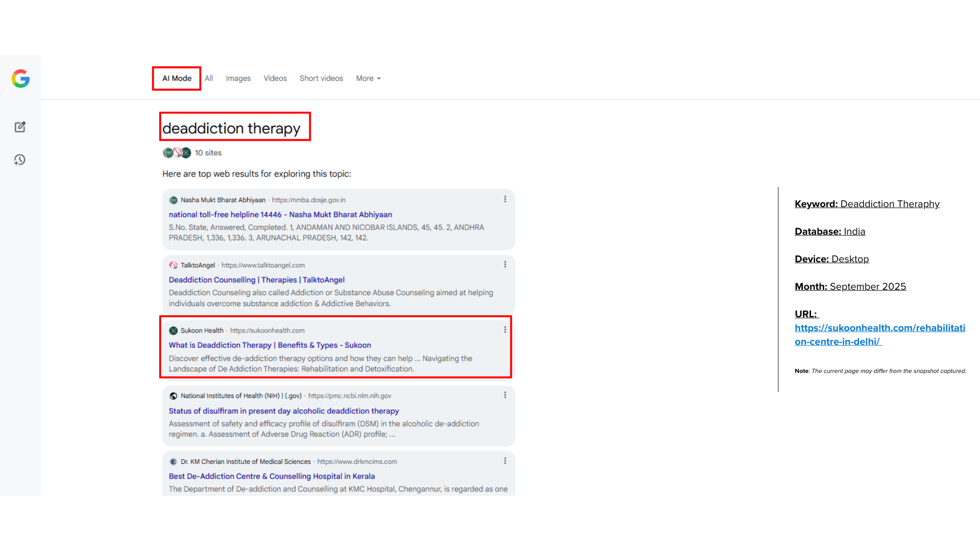Switch to the Images tab
This screenshot has width=980, height=551.
click(238, 79)
